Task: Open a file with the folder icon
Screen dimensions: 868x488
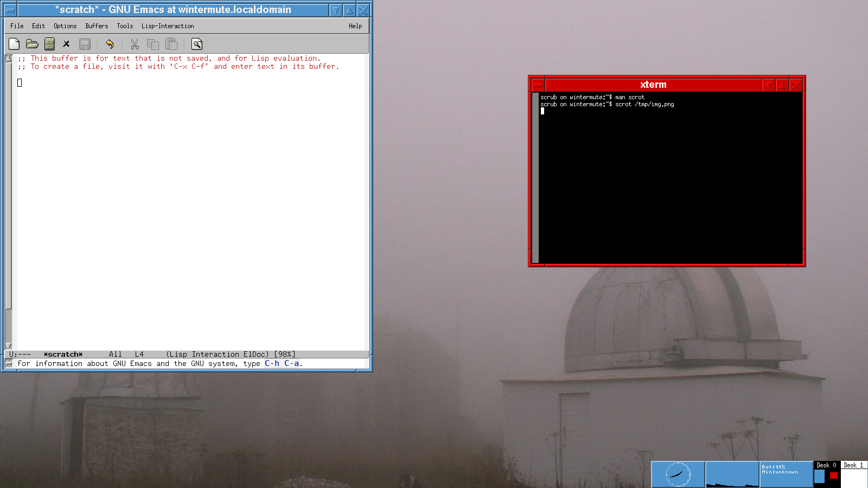Action: click(32, 44)
